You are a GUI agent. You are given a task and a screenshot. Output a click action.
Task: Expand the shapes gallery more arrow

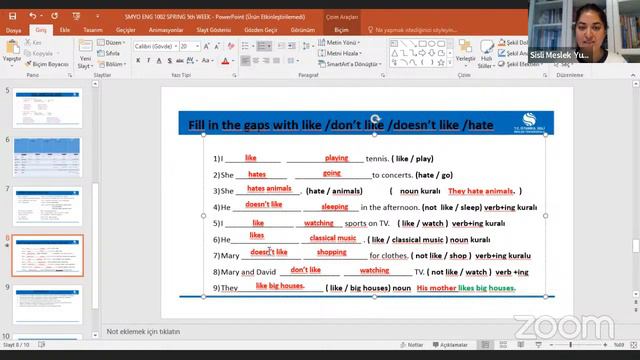click(x=450, y=62)
